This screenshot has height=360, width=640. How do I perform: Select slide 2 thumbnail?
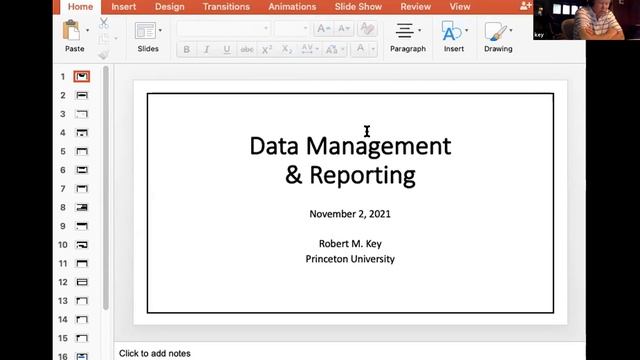pos(82,95)
